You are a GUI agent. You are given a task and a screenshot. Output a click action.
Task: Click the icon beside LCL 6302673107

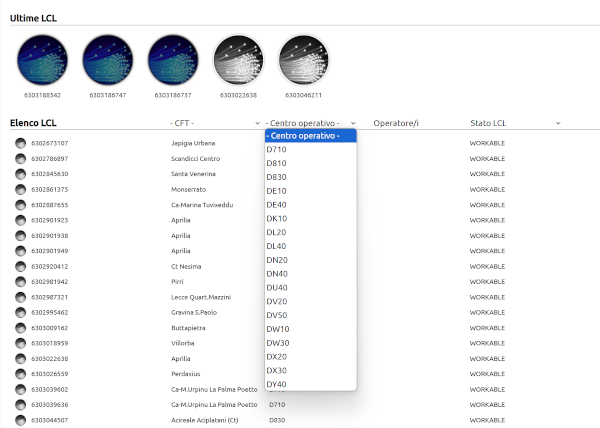20,143
